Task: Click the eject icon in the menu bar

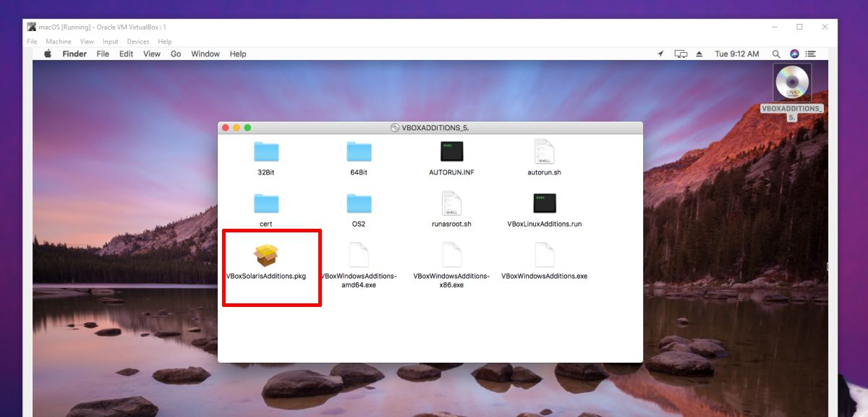Action: click(x=699, y=54)
